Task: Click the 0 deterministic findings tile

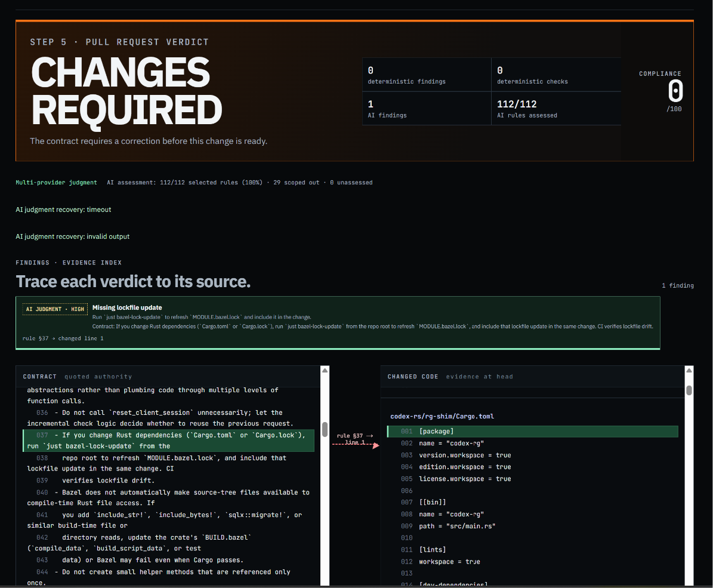Action: [x=427, y=75]
